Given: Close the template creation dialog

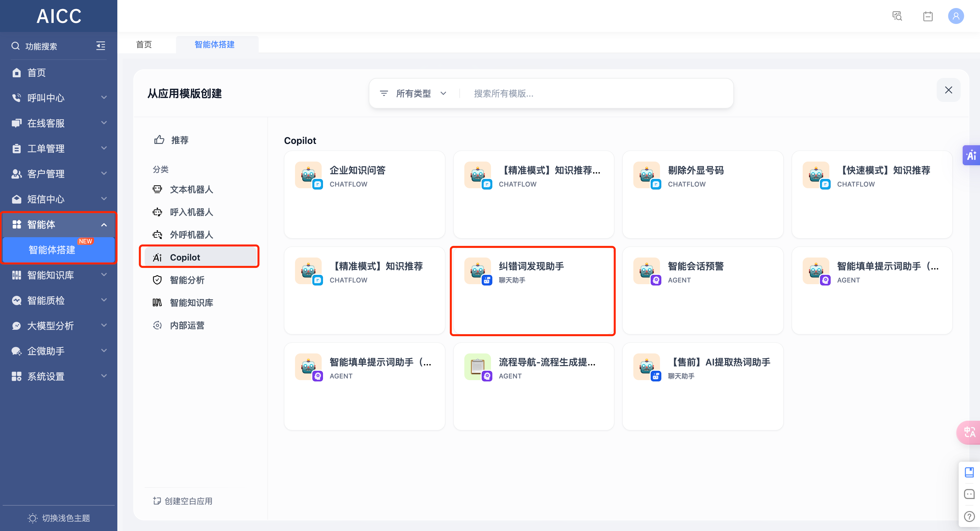Looking at the screenshot, I should 948,90.
